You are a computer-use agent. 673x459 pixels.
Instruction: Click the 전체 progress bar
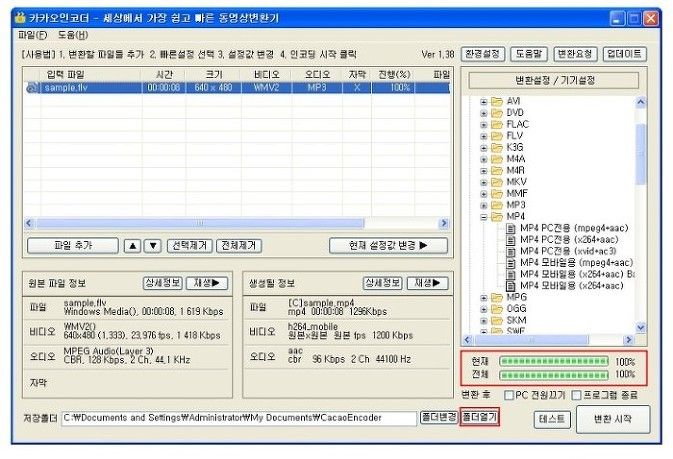click(554, 375)
